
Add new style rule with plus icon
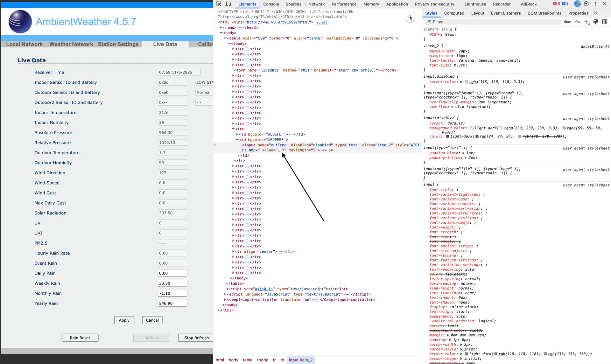pyautogui.click(x=586, y=22)
